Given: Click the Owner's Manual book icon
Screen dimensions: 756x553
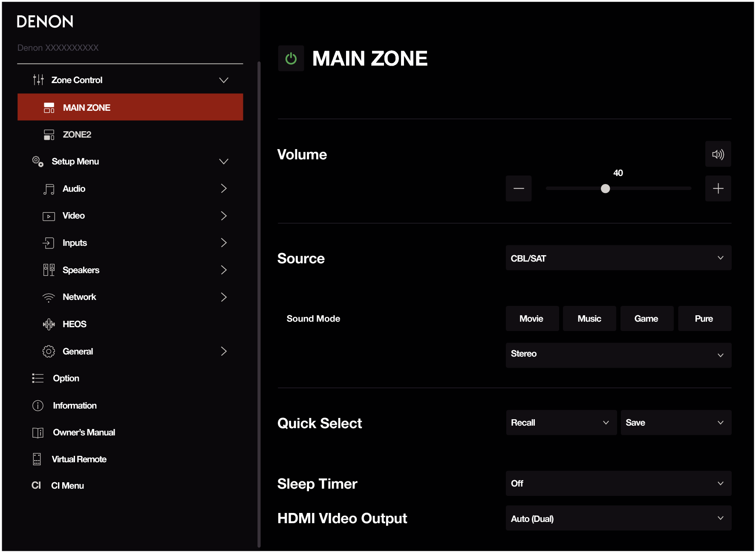Looking at the screenshot, I should click(x=38, y=433).
